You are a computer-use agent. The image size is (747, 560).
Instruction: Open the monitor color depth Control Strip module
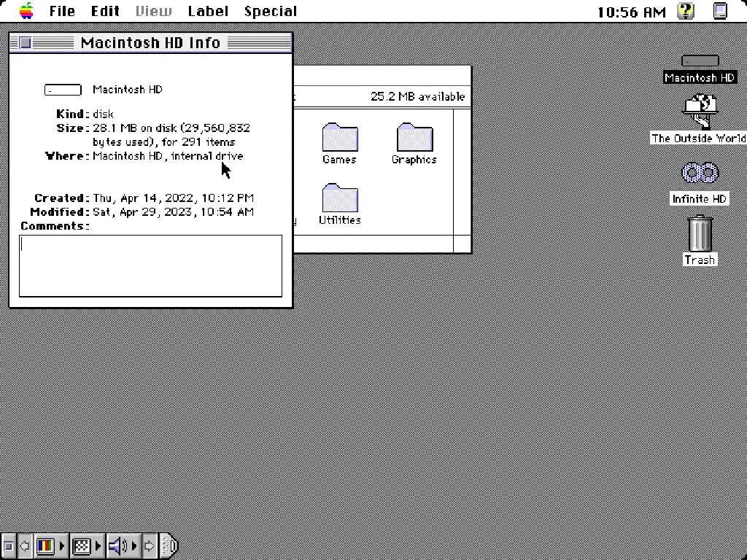pyautogui.click(x=51, y=545)
